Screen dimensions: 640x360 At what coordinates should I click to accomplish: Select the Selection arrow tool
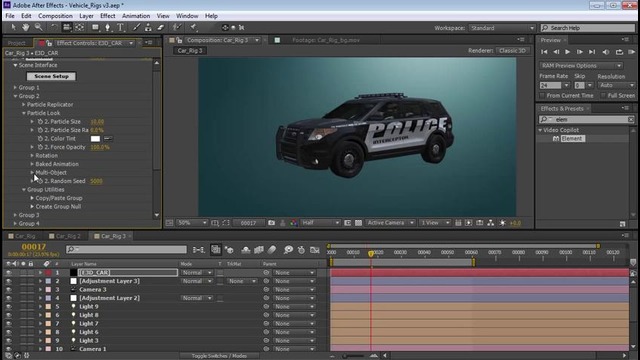13,27
